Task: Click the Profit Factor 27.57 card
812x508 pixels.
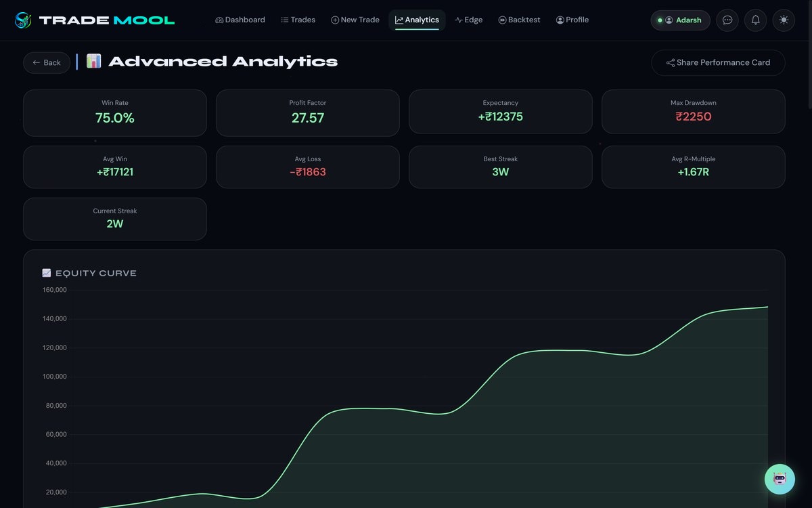Action: (x=308, y=113)
